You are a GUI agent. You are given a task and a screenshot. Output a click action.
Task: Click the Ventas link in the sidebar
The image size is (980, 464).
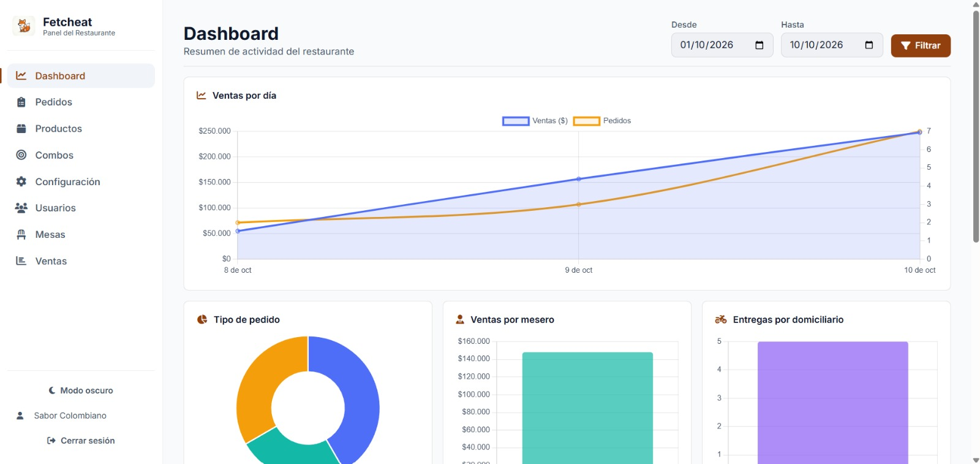click(81, 261)
